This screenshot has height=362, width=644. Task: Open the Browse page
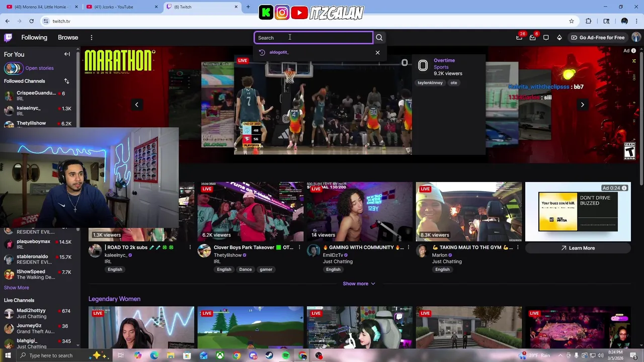pyautogui.click(x=68, y=38)
